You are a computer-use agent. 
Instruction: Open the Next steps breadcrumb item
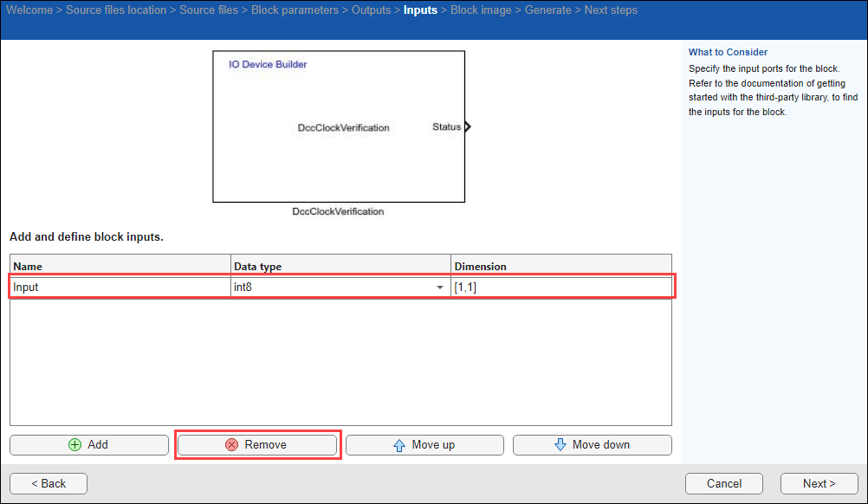click(x=611, y=10)
